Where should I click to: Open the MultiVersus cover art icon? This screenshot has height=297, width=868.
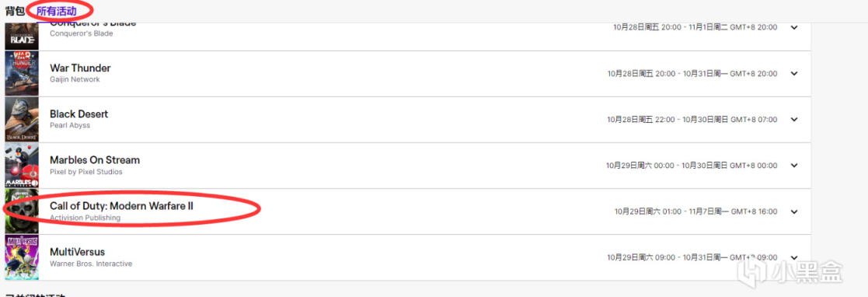[x=22, y=257]
